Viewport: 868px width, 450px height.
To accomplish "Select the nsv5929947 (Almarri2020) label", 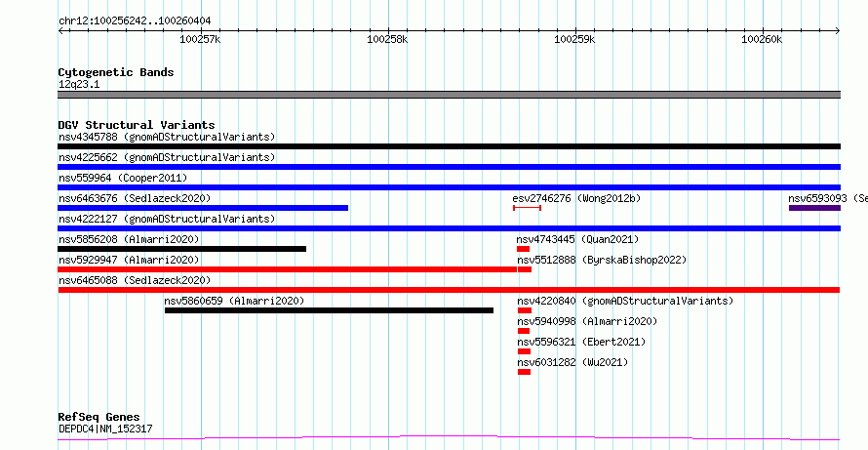I will click(x=129, y=260).
